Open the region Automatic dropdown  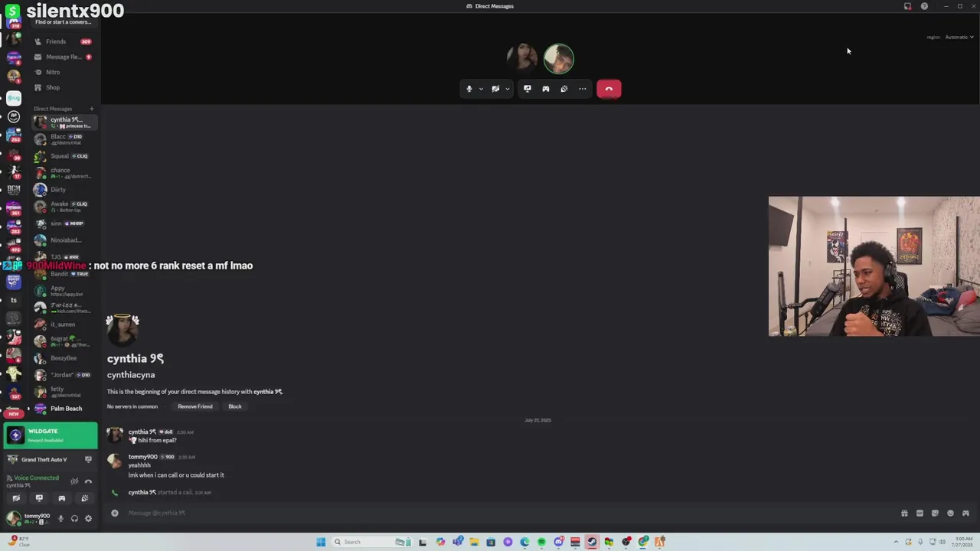959,37
